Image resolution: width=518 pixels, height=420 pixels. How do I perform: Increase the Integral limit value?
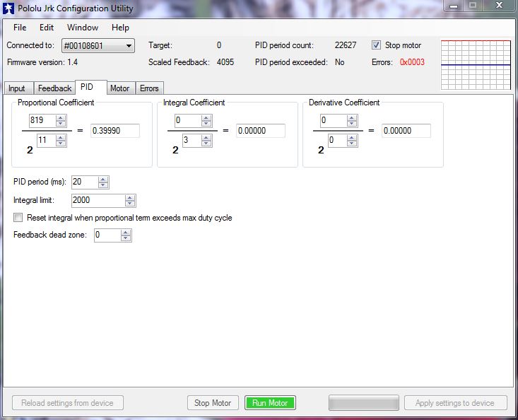click(x=130, y=198)
